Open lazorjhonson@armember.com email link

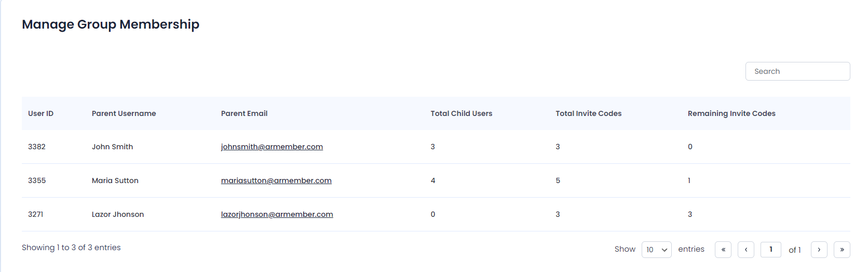(277, 214)
